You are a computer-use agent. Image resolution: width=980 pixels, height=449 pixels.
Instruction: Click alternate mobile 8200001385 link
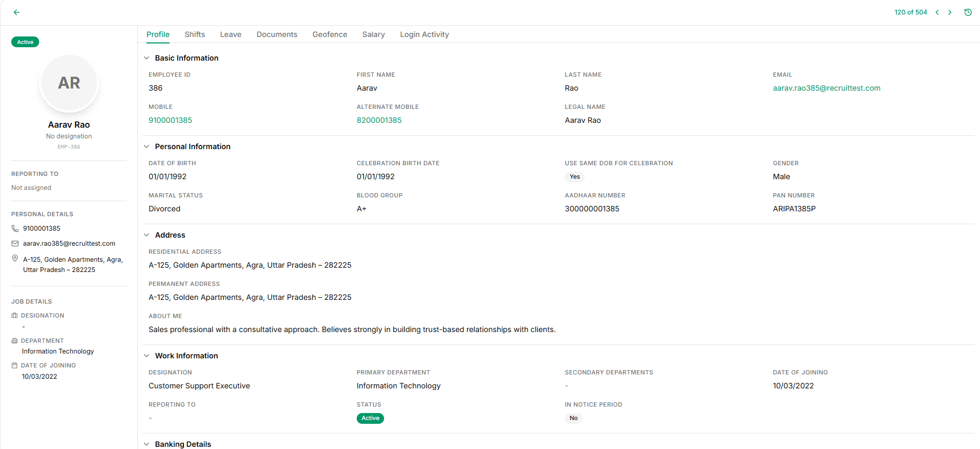pos(379,120)
